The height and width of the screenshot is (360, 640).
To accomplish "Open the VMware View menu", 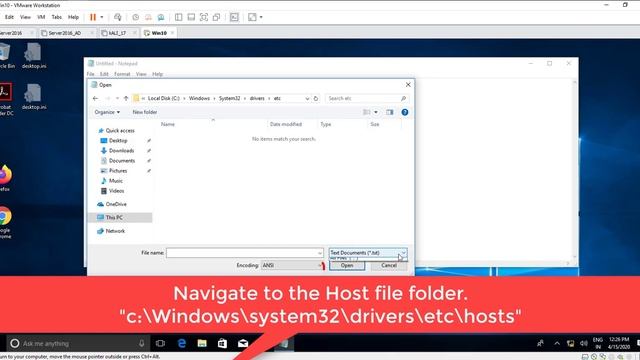I will pos(25,17).
